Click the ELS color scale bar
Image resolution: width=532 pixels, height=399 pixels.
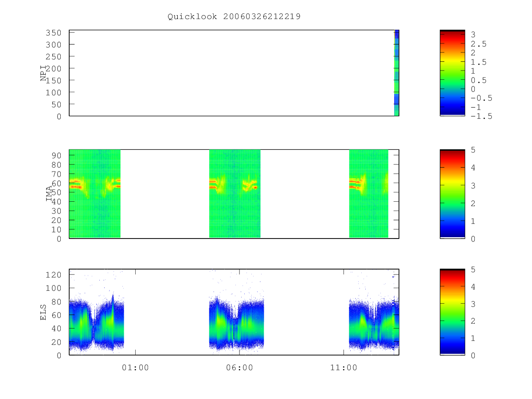452,312
